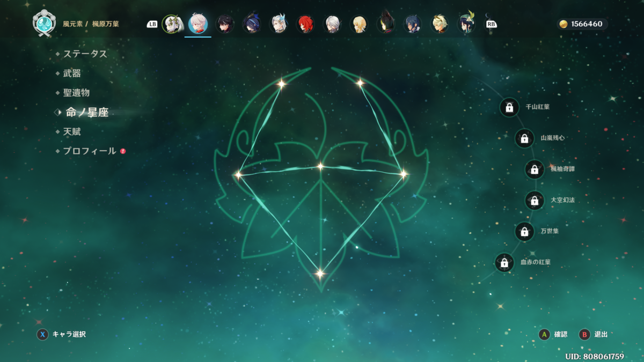Open the locked 万世集 constellation node
Viewport: 644px width, 362px height.
(x=524, y=232)
